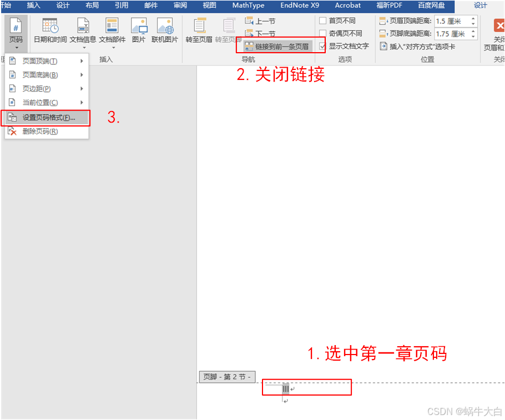
Task: Click the 当前位置 page icon in menu
Action: (x=12, y=103)
